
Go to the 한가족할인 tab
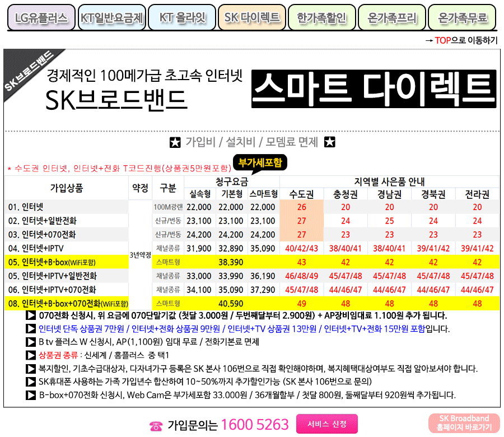(321, 18)
